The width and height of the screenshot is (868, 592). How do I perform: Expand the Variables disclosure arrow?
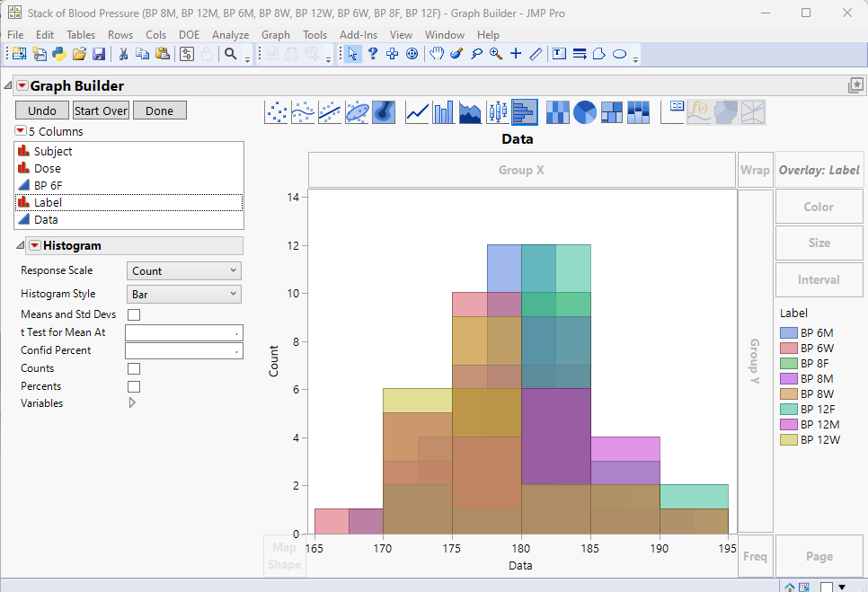click(131, 402)
